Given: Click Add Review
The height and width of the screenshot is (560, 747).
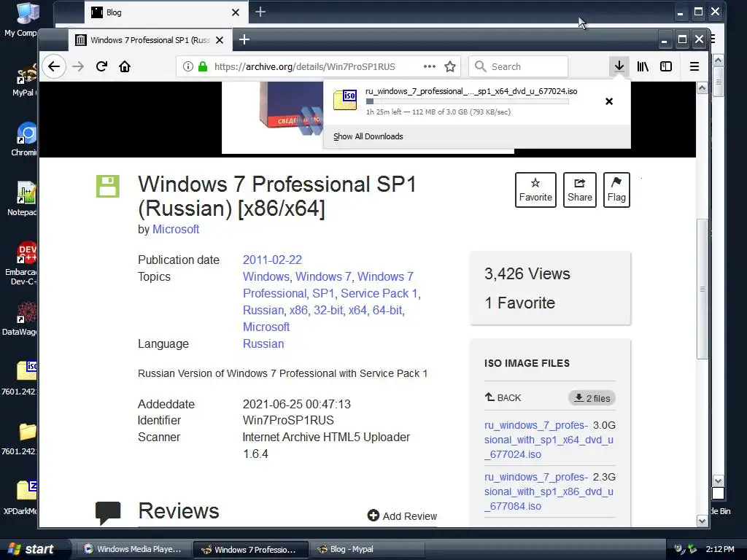Looking at the screenshot, I should (402, 516).
